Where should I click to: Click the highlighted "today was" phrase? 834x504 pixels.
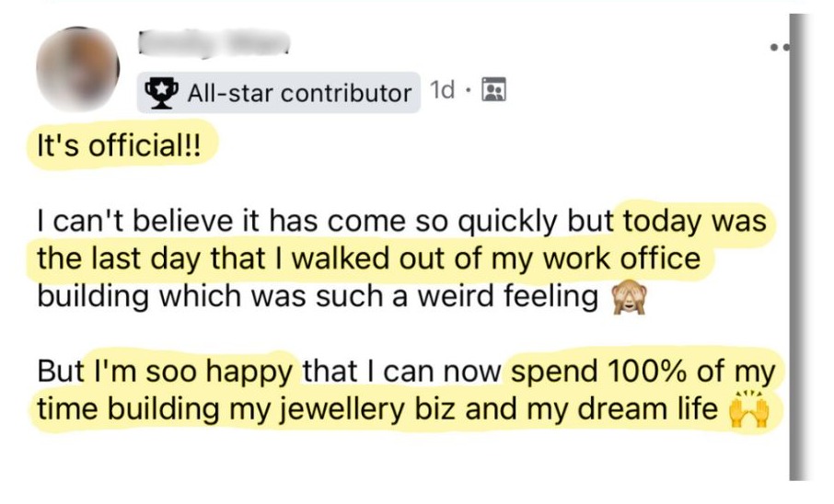point(695,220)
